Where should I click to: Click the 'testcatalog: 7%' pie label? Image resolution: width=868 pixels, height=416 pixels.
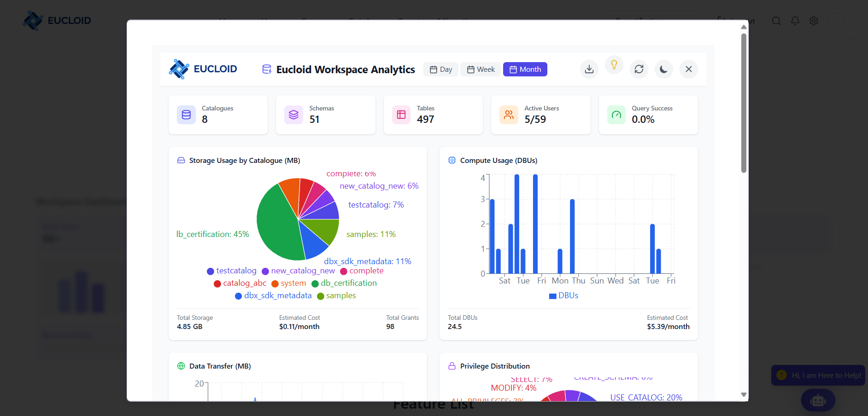[376, 205]
